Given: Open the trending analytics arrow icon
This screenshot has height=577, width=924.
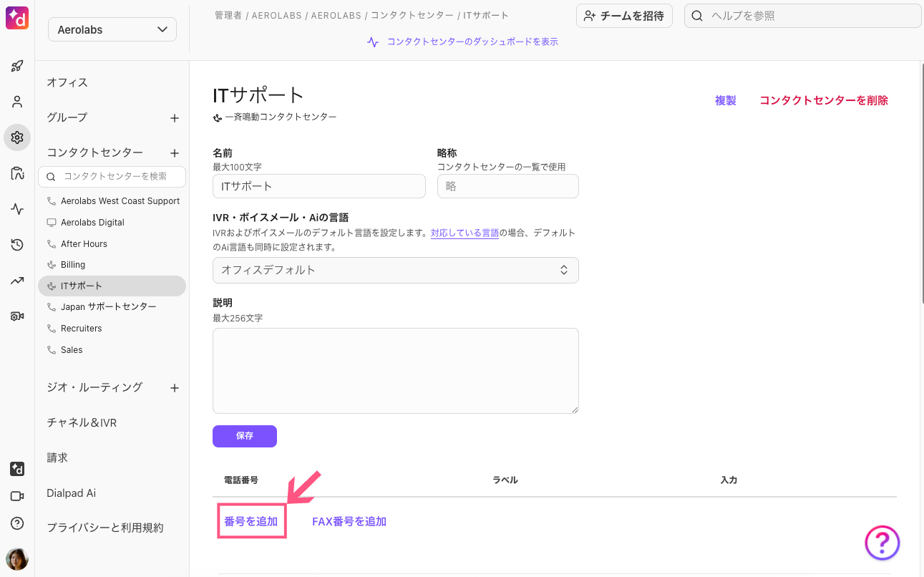Looking at the screenshot, I should coord(17,281).
